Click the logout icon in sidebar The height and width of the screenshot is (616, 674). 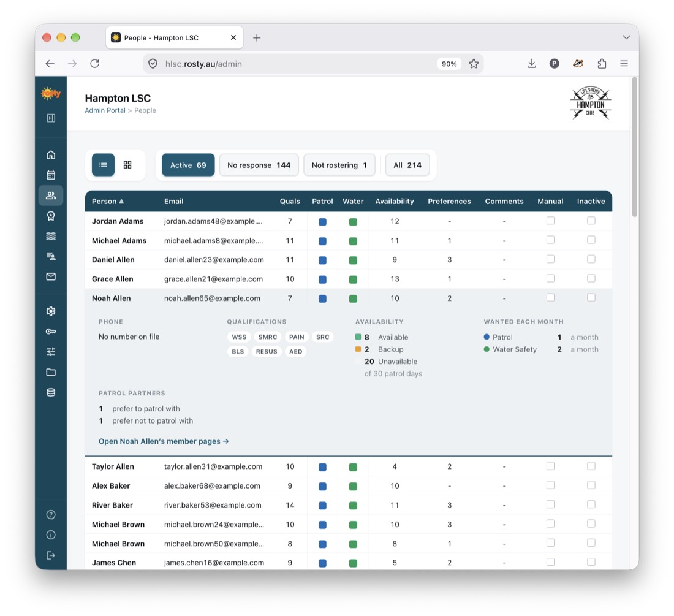coord(51,555)
